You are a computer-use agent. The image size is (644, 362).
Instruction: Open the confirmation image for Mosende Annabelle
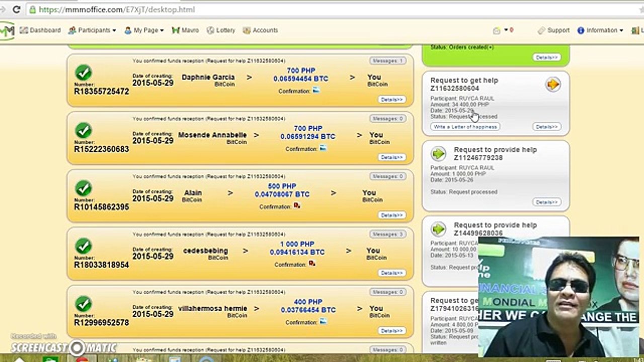[323, 148]
